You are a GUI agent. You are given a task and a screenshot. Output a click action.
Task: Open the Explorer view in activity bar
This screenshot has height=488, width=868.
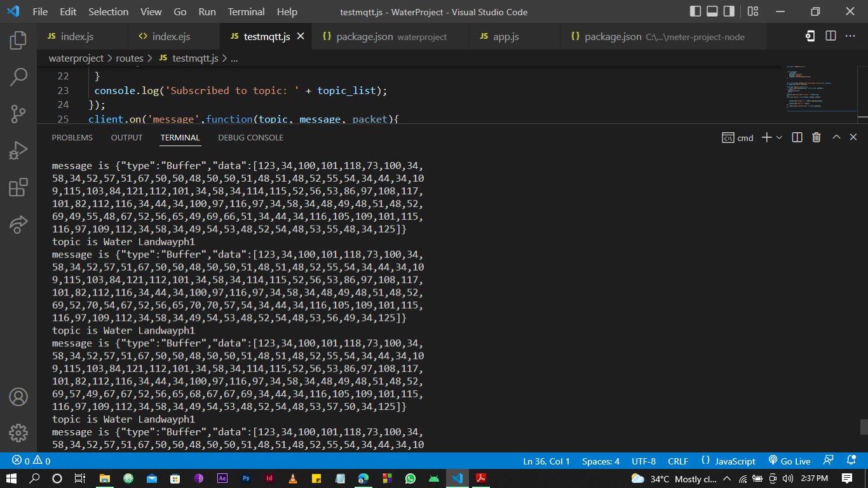pyautogui.click(x=18, y=40)
